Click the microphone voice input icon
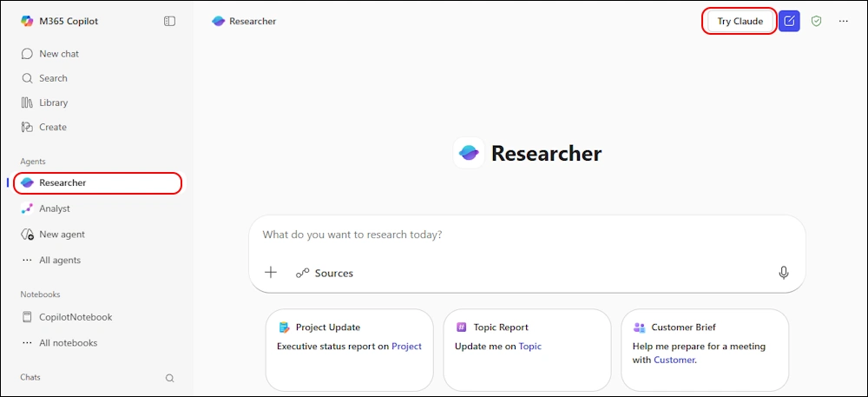 [x=784, y=273]
